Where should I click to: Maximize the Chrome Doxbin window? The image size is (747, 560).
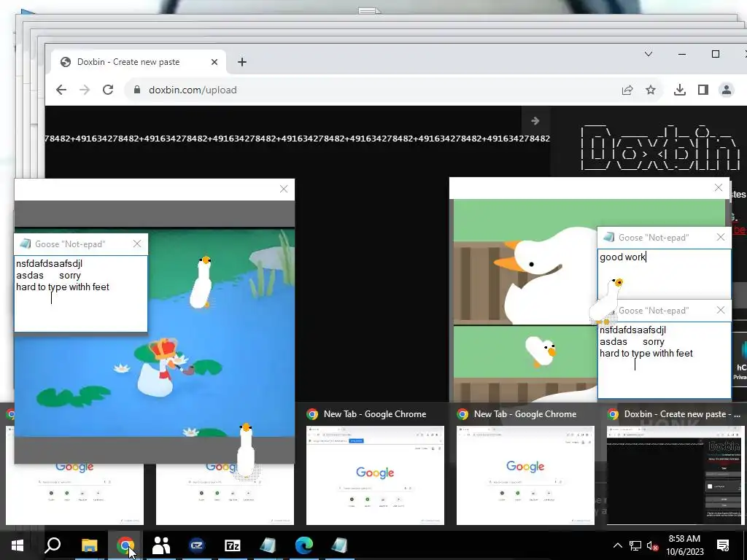click(x=715, y=54)
